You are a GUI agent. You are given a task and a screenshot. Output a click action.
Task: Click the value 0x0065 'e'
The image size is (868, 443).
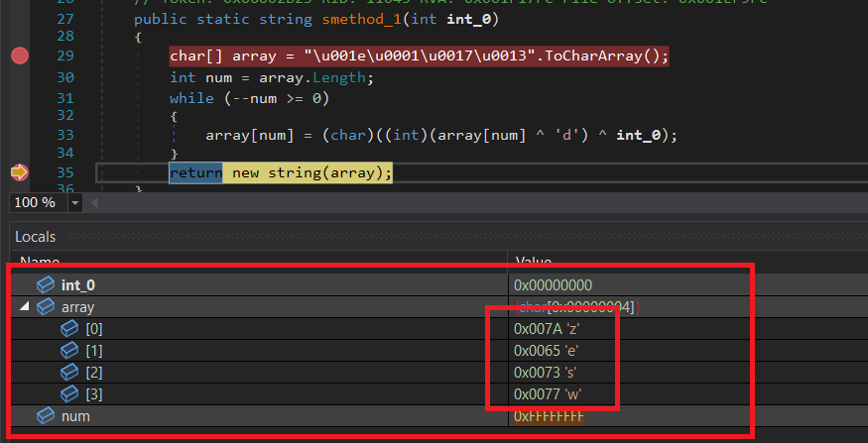tap(547, 351)
